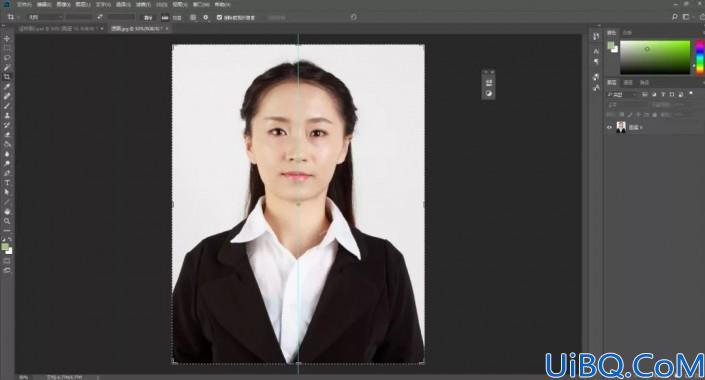This screenshot has height=380, width=705.
Task: Select the History Brush tool
Action: (7, 125)
